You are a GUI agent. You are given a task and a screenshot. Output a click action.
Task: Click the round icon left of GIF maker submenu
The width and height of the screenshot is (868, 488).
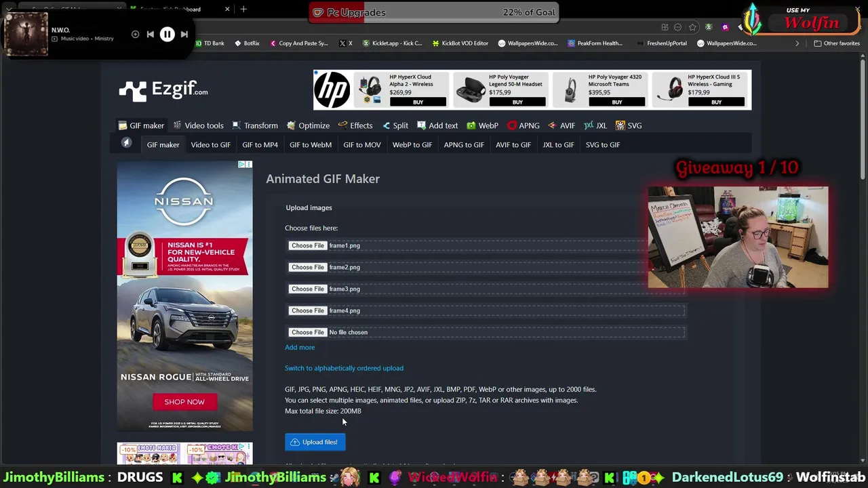(126, 143)
